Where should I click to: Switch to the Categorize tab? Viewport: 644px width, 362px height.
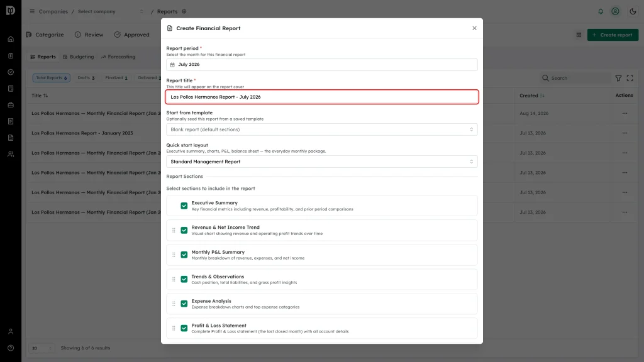pos(45,35)
